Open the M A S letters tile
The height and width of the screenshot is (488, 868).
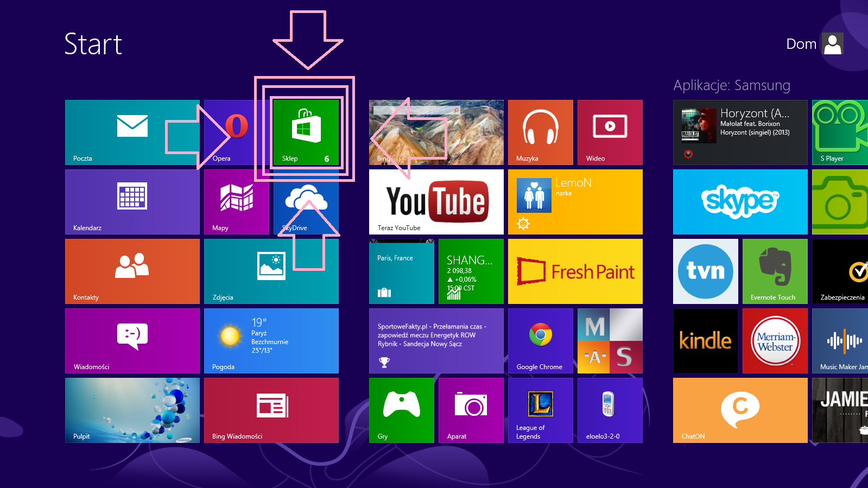pyautogui.click(x=610, y=341)
